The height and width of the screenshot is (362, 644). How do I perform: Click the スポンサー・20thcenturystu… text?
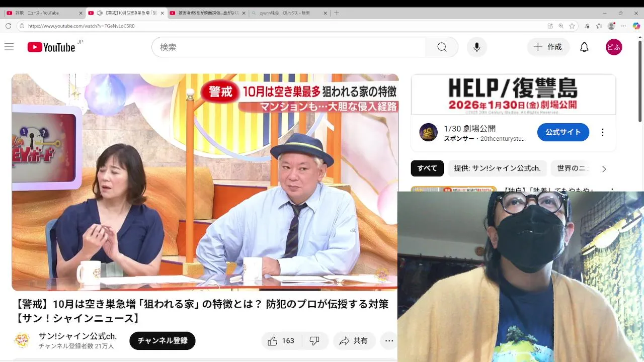tap(485, 138)
